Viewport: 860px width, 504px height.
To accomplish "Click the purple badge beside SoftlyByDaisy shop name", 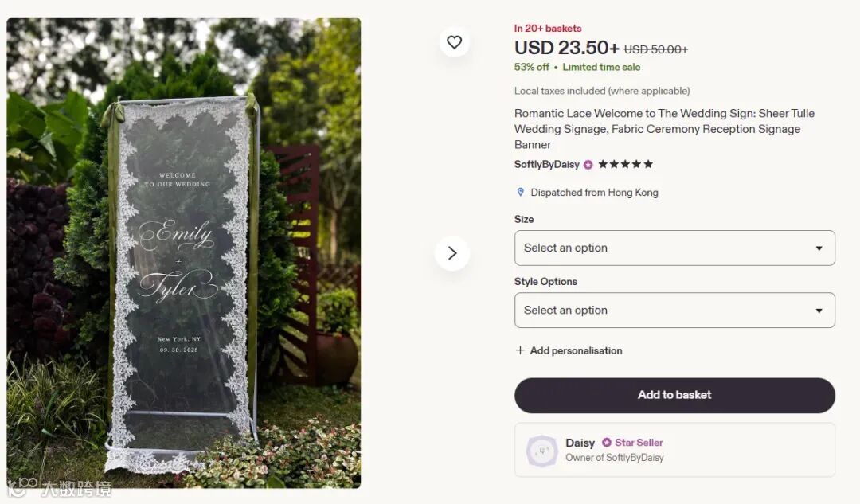I will point(588,165).
